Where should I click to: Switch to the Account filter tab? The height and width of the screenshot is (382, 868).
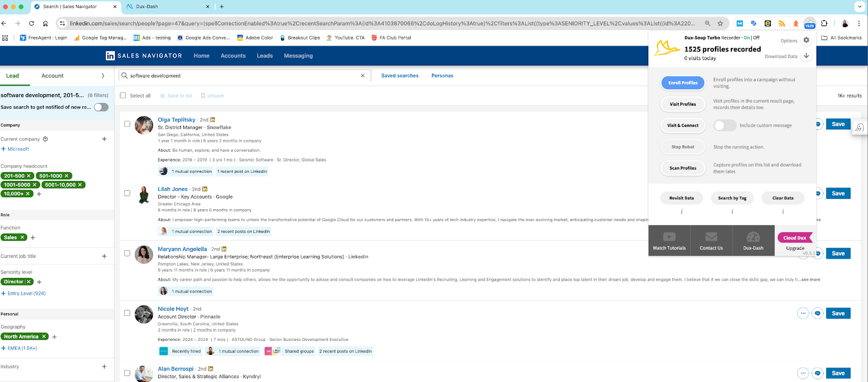coord(53,76)
